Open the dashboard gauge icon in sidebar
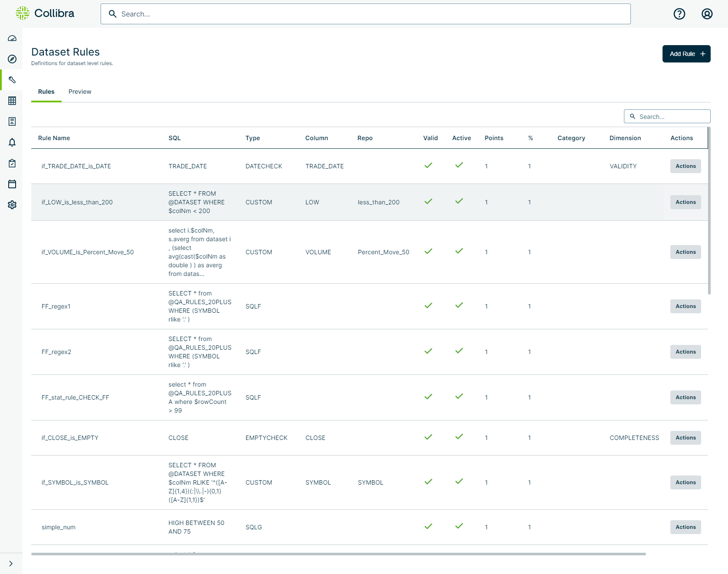728x574 pixels. [x=12, y=38]
